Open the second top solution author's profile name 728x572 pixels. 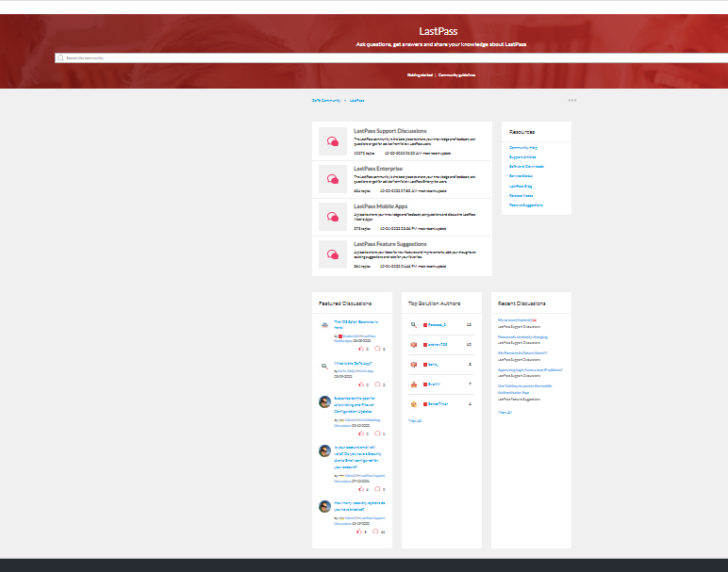[438, 345]
